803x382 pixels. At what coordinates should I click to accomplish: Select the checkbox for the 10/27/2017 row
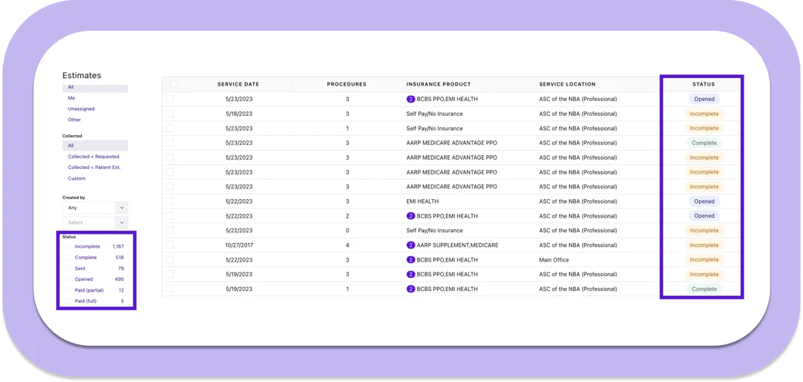point(170,245)
